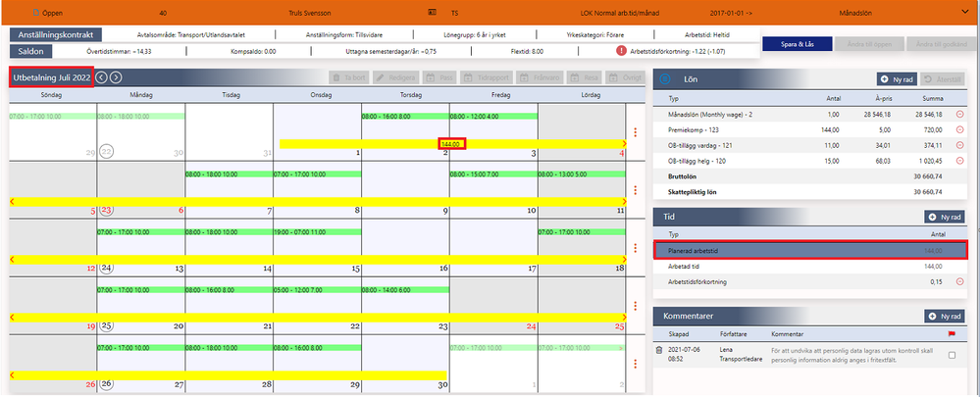The height and width of the screenshot is (397, 980).
Task: Tick the flag checkbox on the comment
Action: click(952, 355)
